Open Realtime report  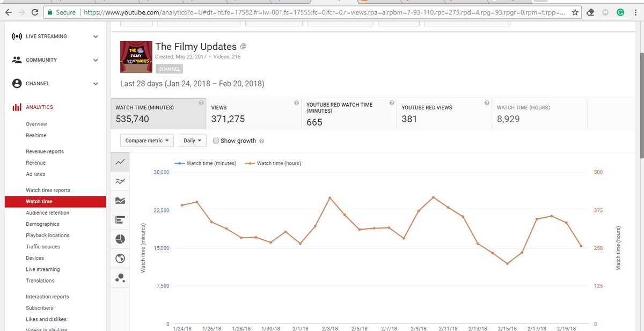tap(36, 135)
